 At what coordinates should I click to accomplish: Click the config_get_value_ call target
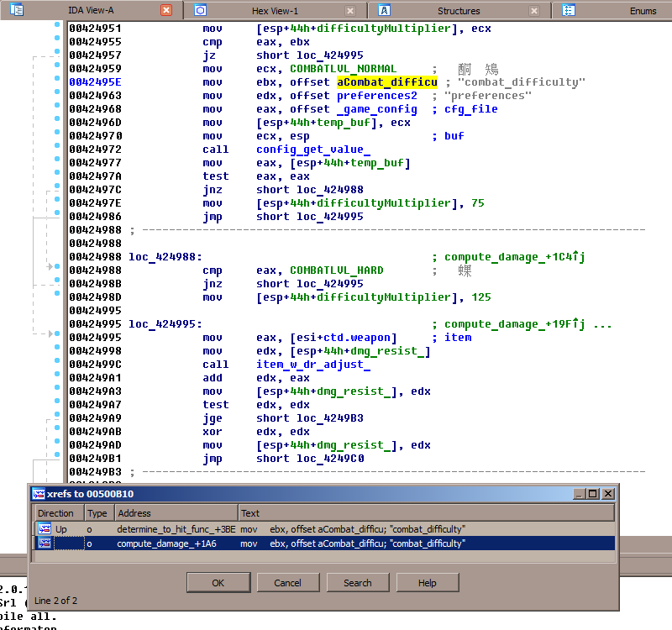pos(313,150)
